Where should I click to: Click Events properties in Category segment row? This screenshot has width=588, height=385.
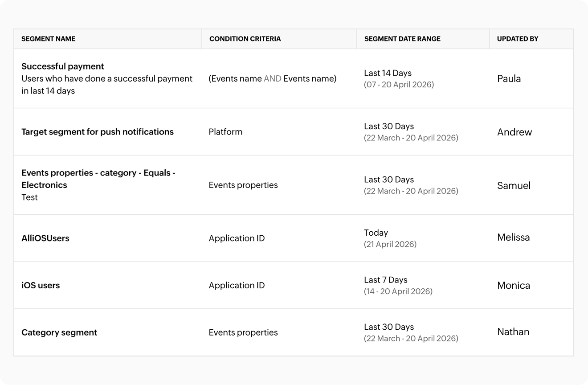pyautogui.click(x=243, y=333)
